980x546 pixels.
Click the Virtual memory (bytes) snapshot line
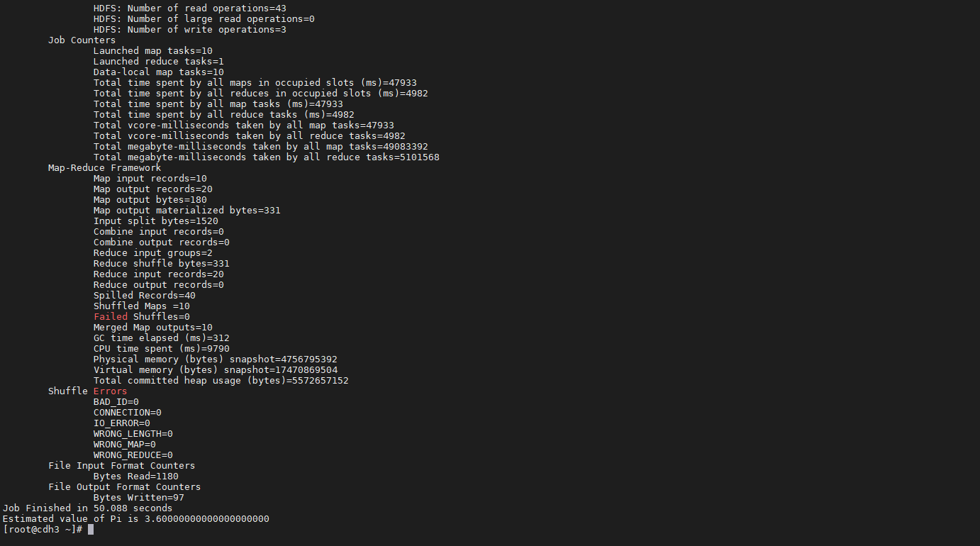click(216, 370)
